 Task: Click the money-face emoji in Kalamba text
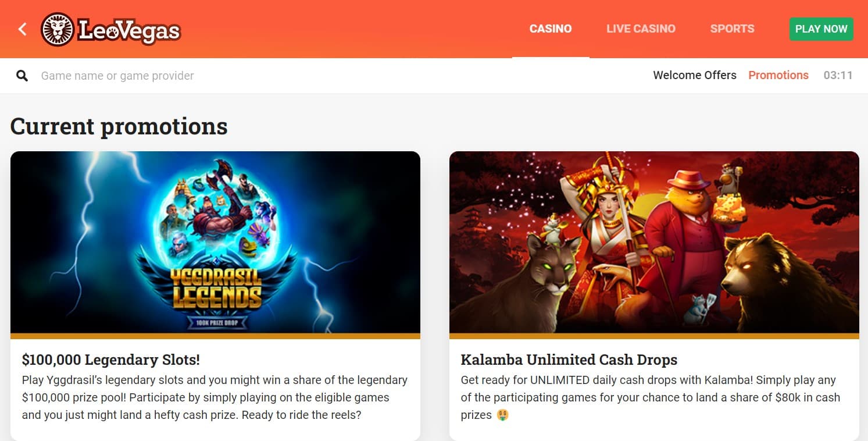point(502,416)
